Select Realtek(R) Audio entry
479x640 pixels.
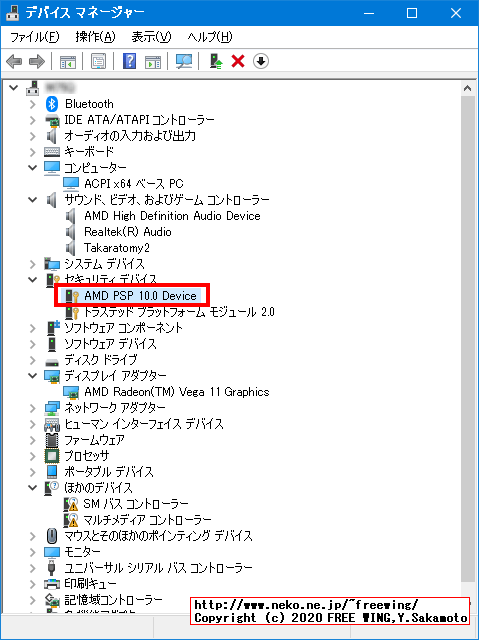coord(128,232)
